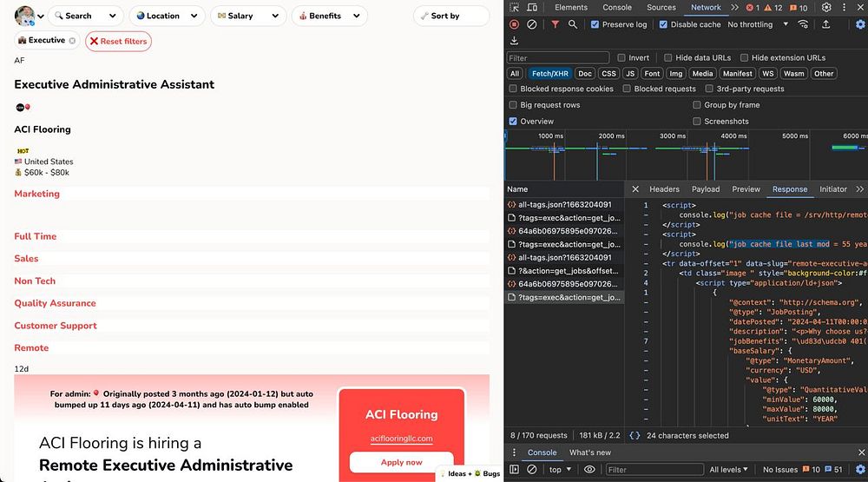This screenshot has width=868, height=482.
Task: Open network conditions wifi icon
Action: point(803,24)
